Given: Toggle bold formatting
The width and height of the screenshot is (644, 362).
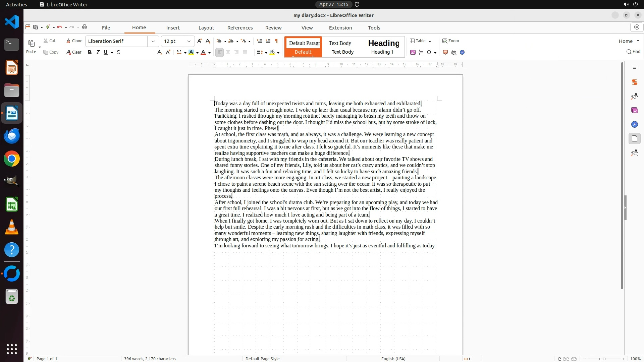Looking at the screenshot, I should tap(90, 52).
